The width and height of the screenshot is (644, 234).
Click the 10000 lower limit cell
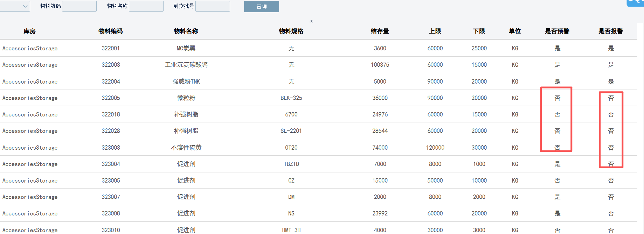(479, 180)
